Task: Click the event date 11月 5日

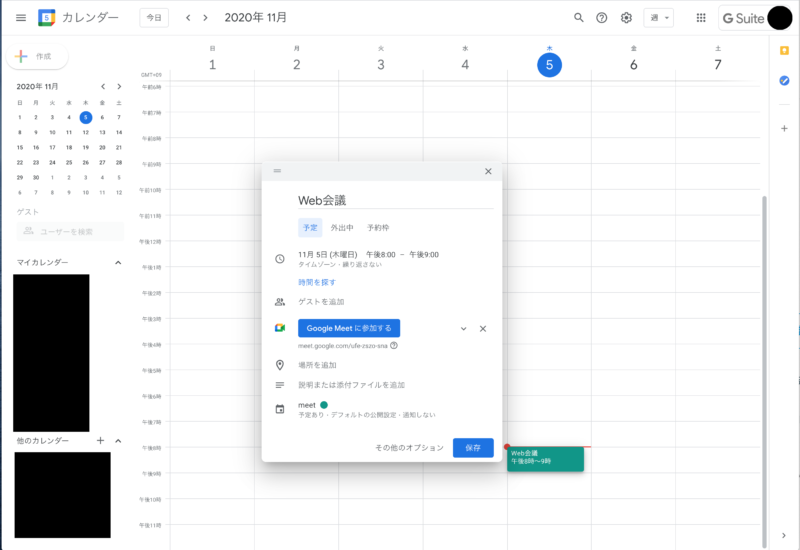Action: (328, 255)
